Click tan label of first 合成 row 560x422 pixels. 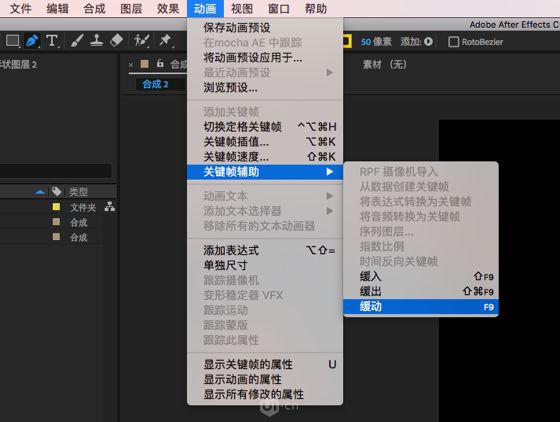click(x=56, y=222)
